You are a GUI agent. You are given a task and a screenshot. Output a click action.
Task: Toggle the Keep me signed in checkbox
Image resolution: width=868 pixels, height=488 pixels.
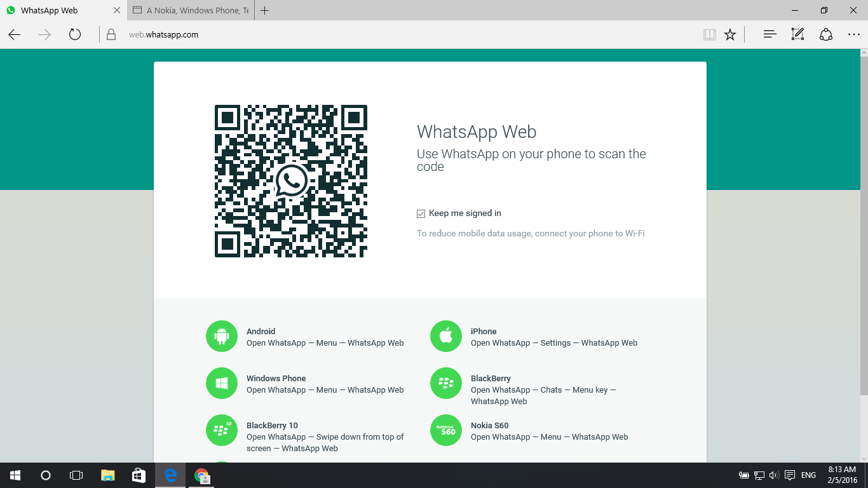click(421, 213)
